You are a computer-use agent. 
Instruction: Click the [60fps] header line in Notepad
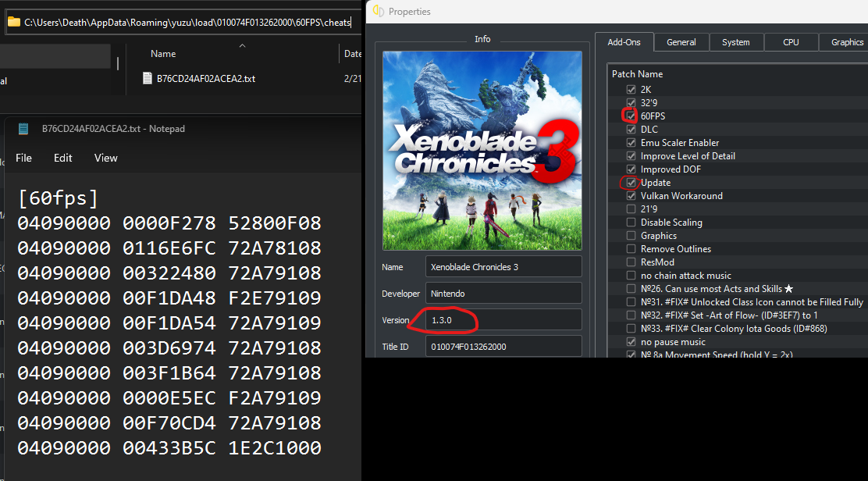(x=58, y=198)
